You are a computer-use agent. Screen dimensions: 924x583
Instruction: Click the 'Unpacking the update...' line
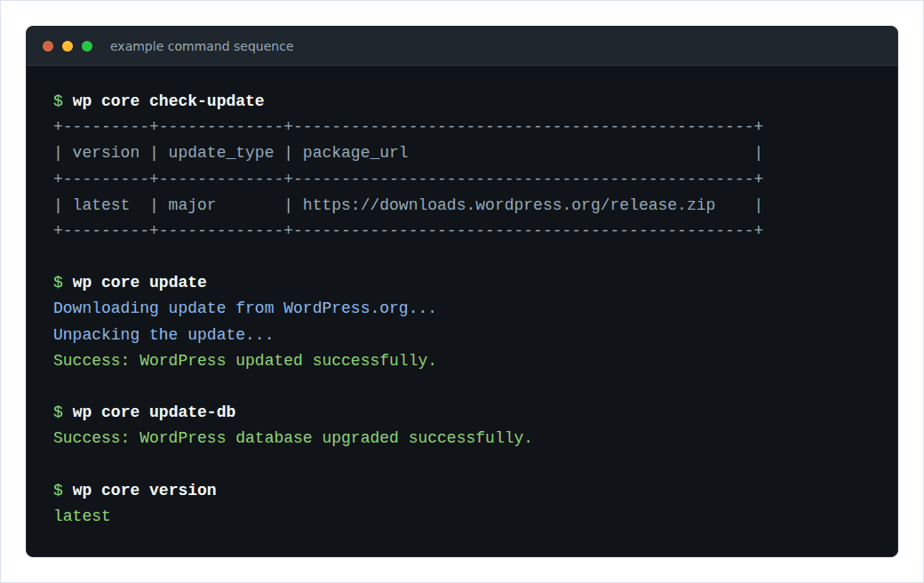tap(163, 335)
